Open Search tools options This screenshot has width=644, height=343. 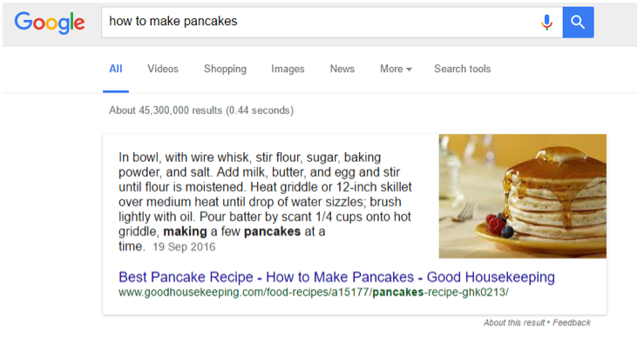[463, 69]
